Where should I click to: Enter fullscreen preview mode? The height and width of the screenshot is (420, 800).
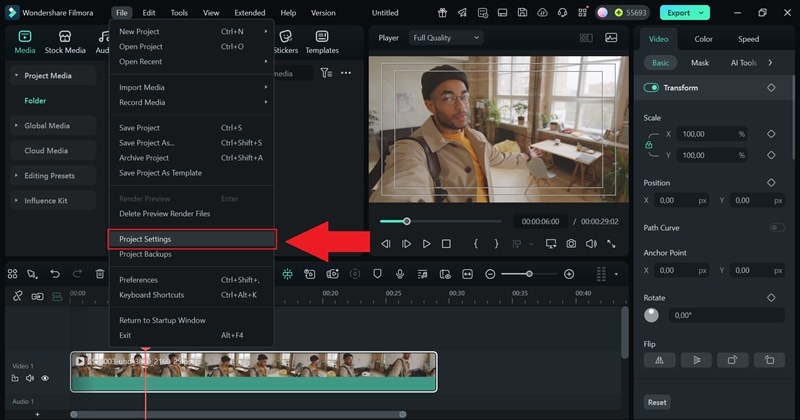[x=611, y=244]
